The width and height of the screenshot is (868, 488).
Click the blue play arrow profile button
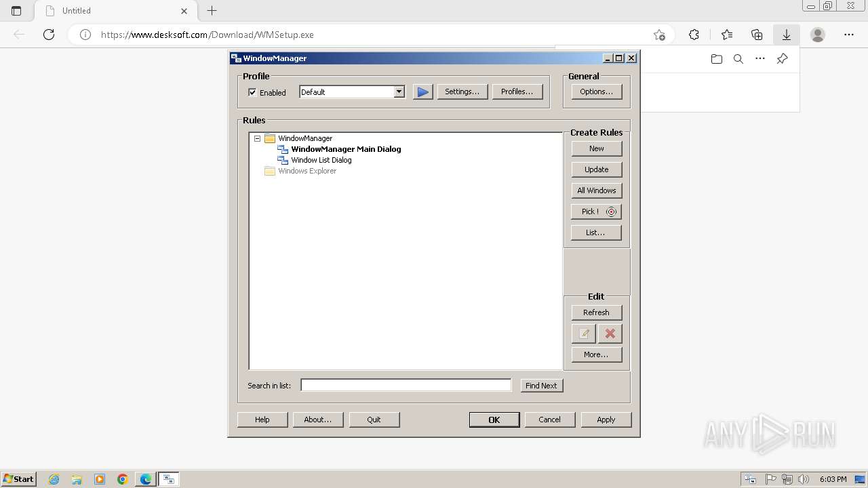[422, 92]
